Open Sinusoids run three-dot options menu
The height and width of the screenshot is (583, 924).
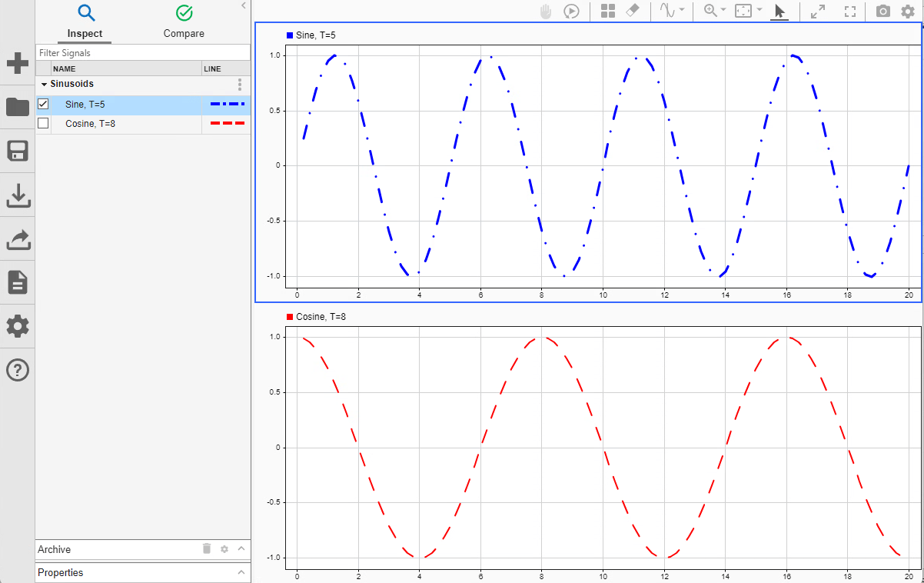(240, 84)
